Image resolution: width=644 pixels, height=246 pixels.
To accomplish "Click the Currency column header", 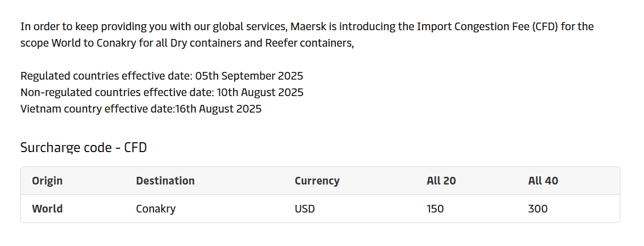I will [317, 181].
